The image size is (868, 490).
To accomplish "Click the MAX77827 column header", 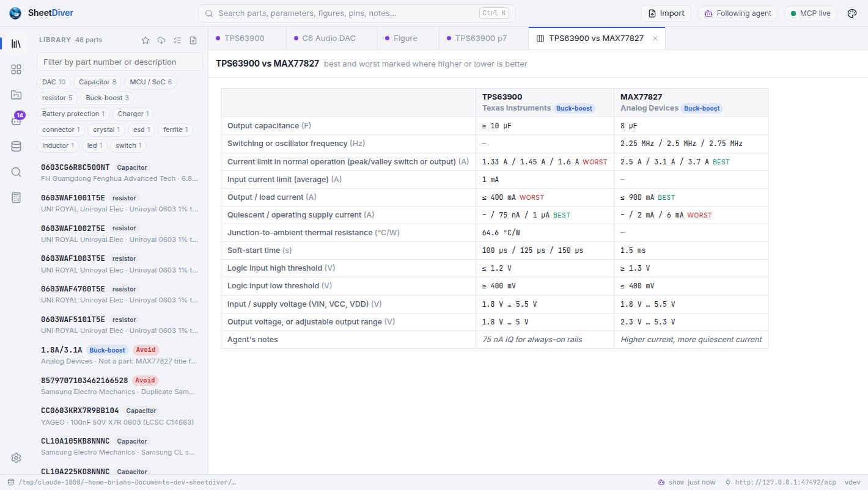I will [691, 103].
